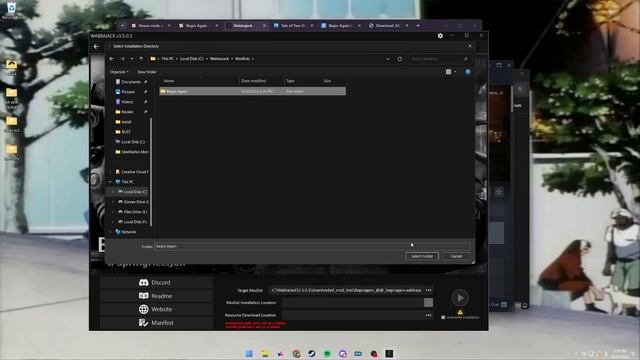Select Videos in the sidebar
The height and width of the screenshot is (360, 640).
pos(127,102)
